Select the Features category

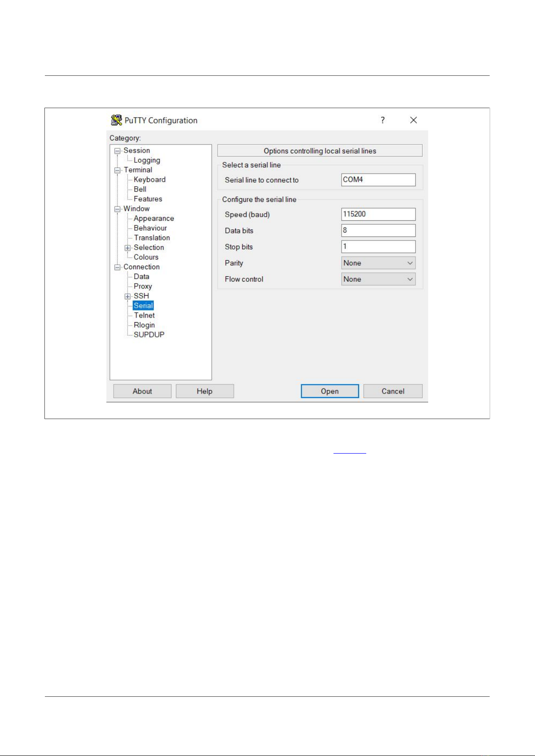pos(148,199)
